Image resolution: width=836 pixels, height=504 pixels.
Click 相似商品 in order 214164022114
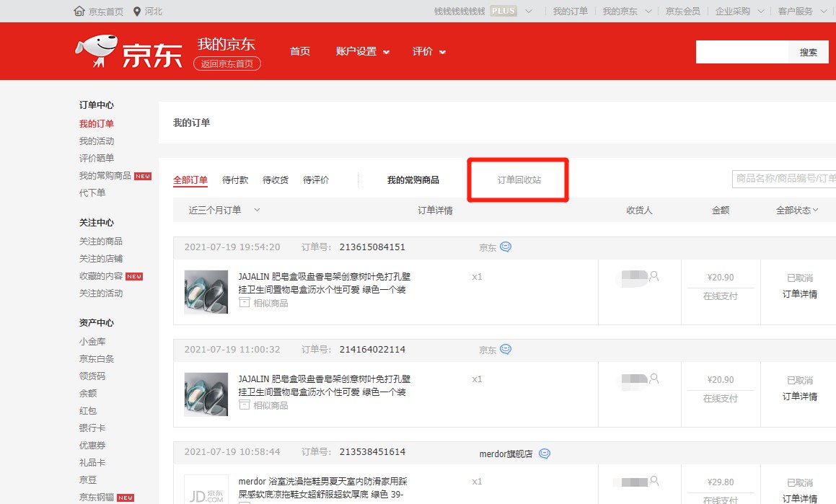(270, 405)
